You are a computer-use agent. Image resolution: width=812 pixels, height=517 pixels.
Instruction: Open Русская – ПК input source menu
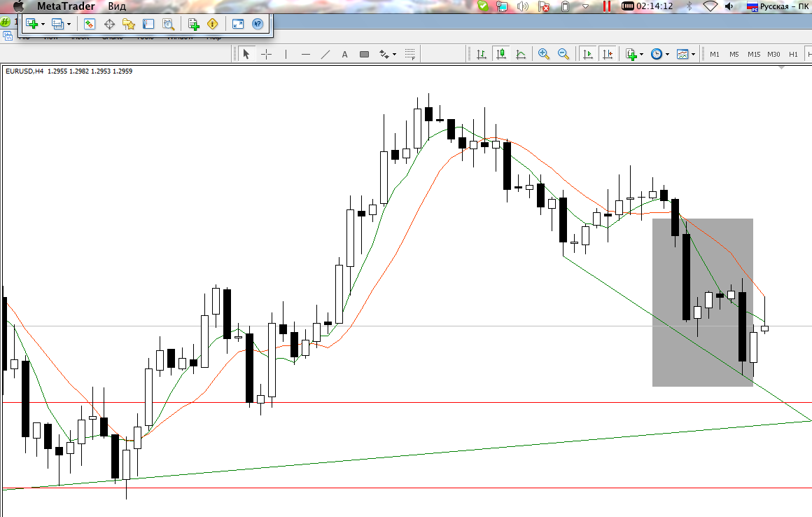[779, 6]
